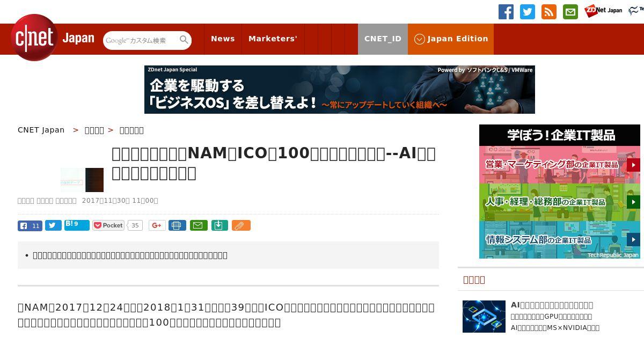
Task: Open the Marketers' menu
Action: click(x=273, y=39)
